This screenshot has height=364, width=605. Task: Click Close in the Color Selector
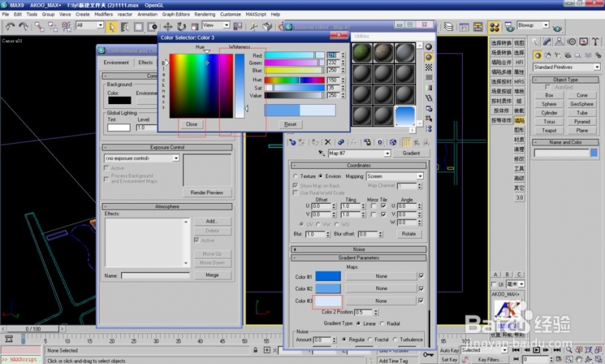[x=191, y=124]
